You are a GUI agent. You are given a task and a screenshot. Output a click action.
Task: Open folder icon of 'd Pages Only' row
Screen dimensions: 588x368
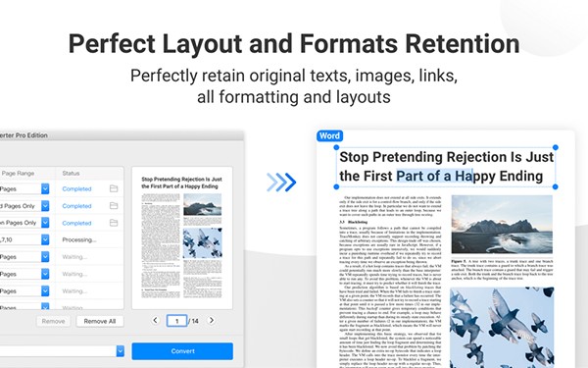coord(114,205)
